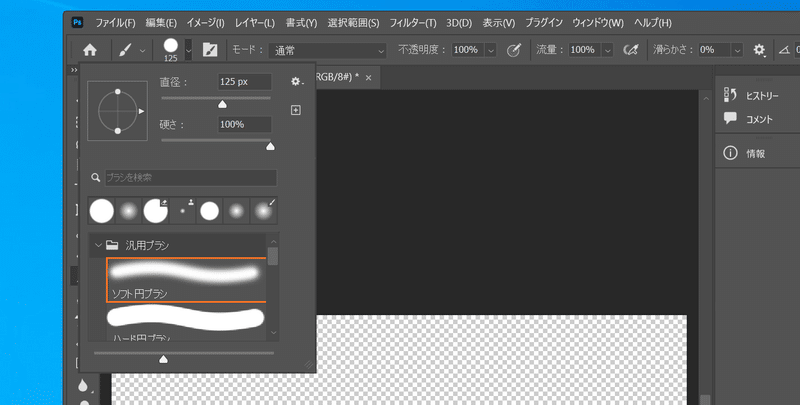Image resolution: width=800 pixels, height=405 pixels.
Task: Click canvas scrollbar up arrow
Action: [706, 98]
